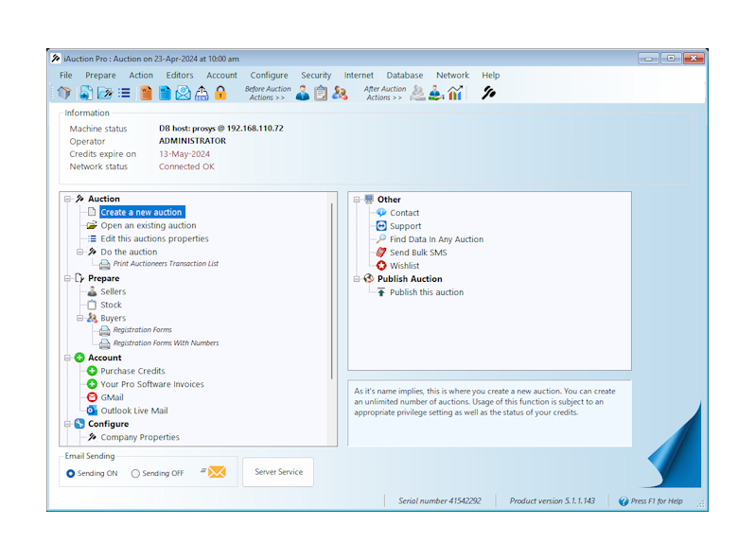The image size is (755, 560).
Task: Click the new auction document toolbar icon
Action: (x=86, y=93)
